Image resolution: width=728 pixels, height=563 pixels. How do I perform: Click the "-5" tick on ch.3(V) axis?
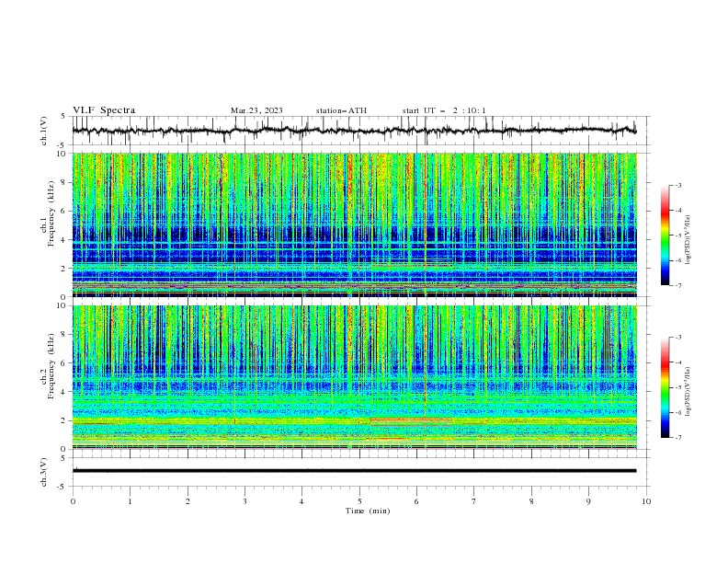(x=62, y=487)
